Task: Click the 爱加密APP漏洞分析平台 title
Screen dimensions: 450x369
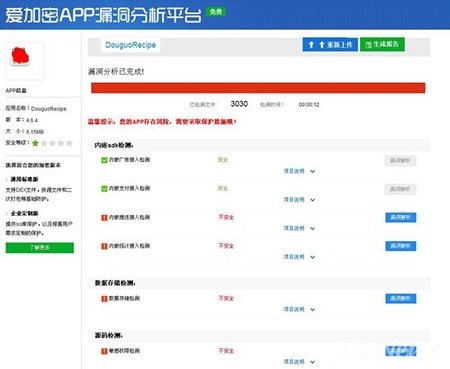Action: (103, 15)
